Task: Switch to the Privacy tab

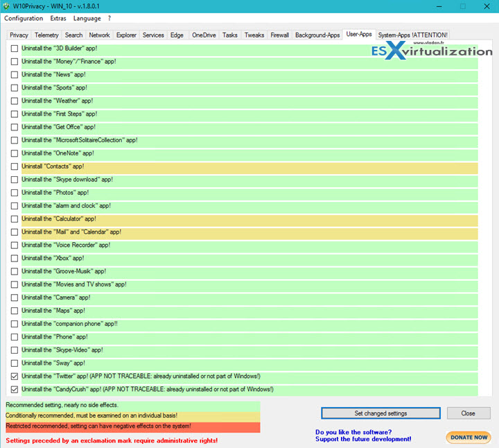Action: pyautogui.click(x=19, y=35)
